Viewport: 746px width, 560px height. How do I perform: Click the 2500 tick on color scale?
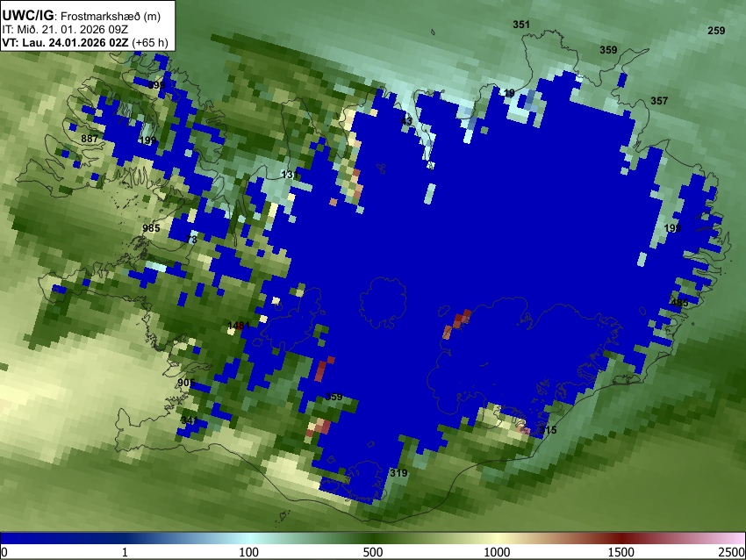pos(732,552)
